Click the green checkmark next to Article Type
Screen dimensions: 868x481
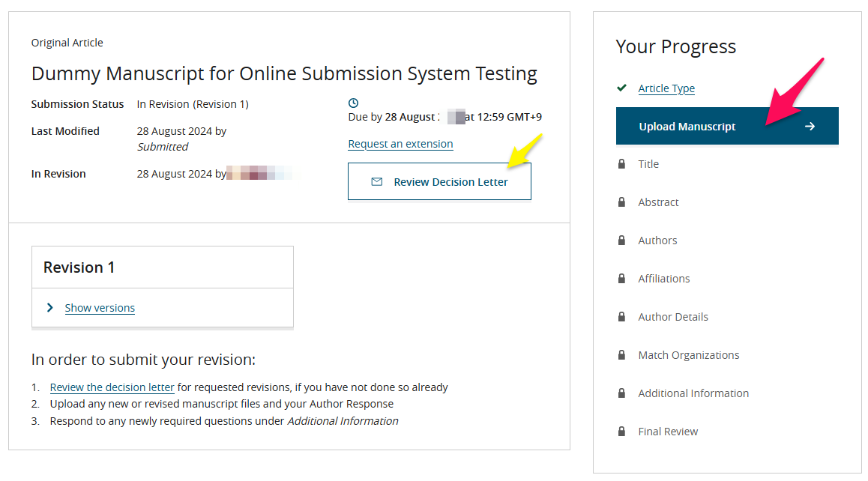pos(621,88)
